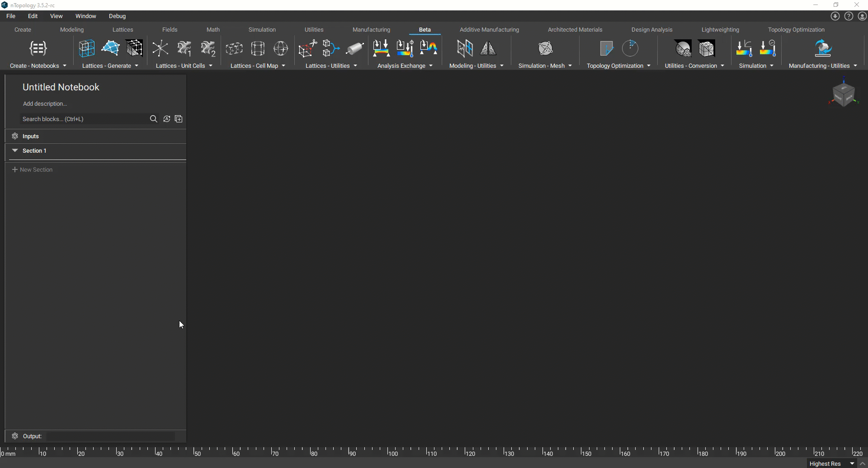Screen dimensions: 868x468
Task: Click the search magnifier icon in notebook
Action: tap(154, 119)
